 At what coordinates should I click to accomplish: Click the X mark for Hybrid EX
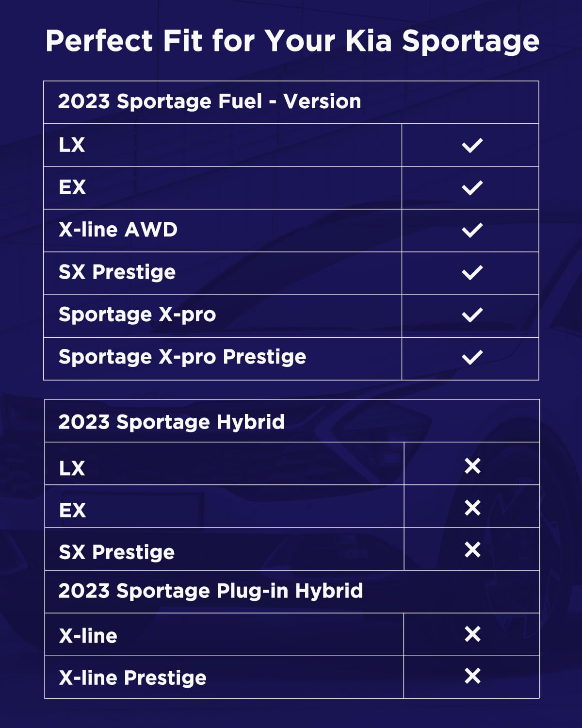pyautogui.click(x=472, y=508)
